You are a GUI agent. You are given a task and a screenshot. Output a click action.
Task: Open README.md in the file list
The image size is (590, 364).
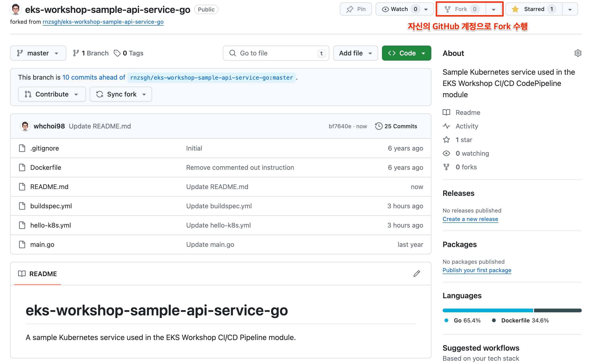point(49,187)
